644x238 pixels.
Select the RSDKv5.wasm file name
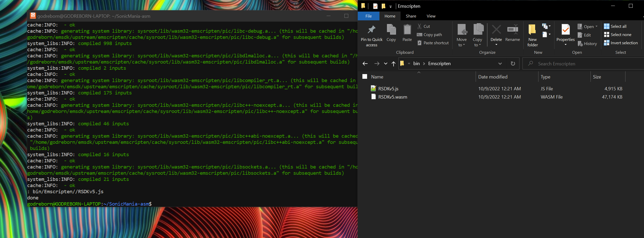[393, 97]
